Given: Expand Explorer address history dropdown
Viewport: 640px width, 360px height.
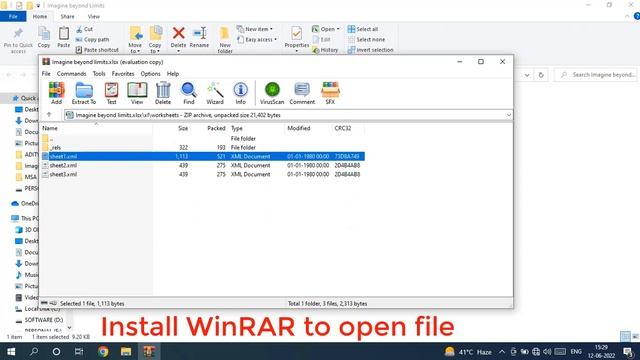Looking at the screenshot, I should pyautogui.click(x=527, y=75).
